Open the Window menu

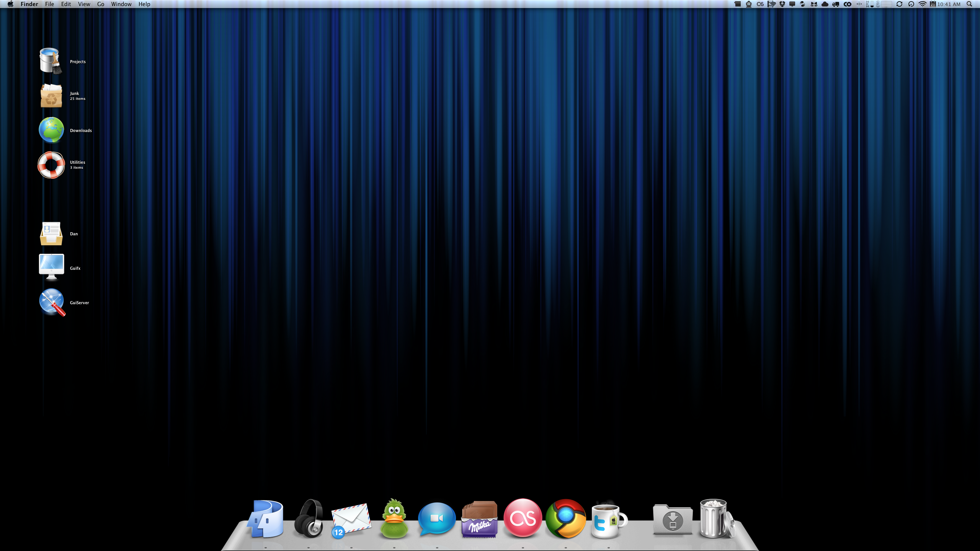(x=121, y=4)
